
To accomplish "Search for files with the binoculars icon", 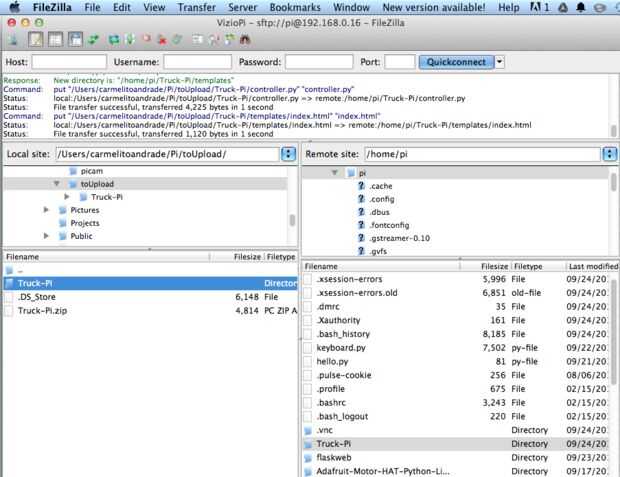I will pos(245,40).
